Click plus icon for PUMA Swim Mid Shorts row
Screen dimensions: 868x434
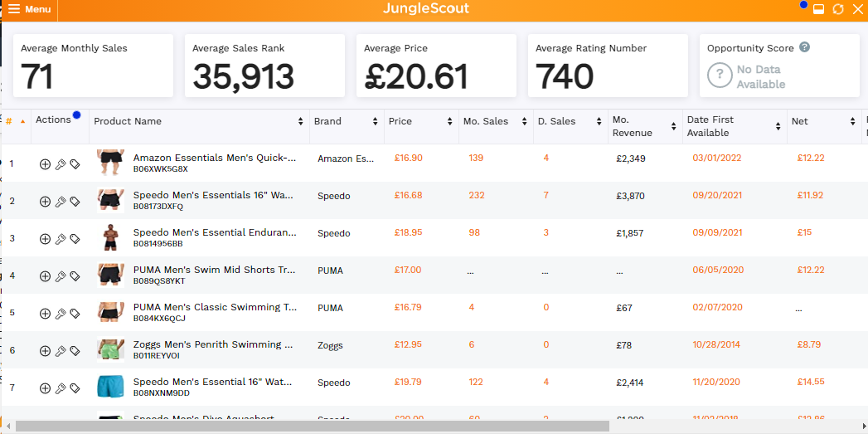(46, 276)
